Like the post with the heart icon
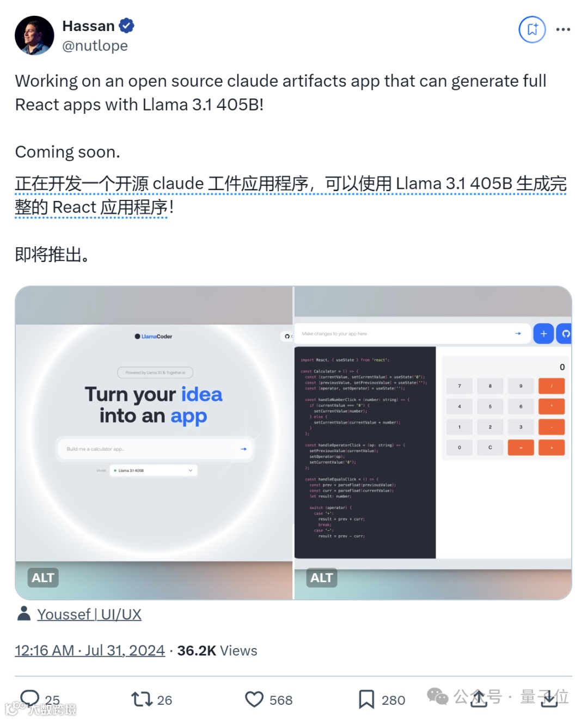 tap(254, 699)
